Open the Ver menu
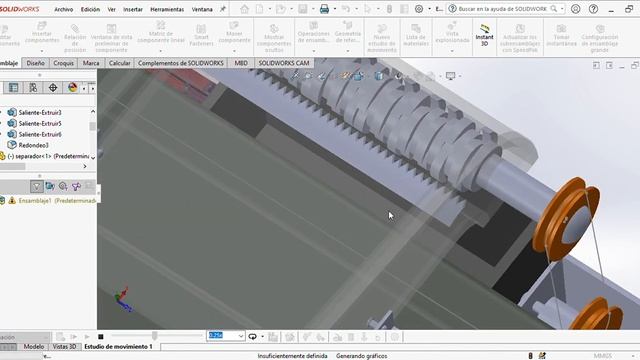Screen dimensions: 640x360 [x=111, y=9]
